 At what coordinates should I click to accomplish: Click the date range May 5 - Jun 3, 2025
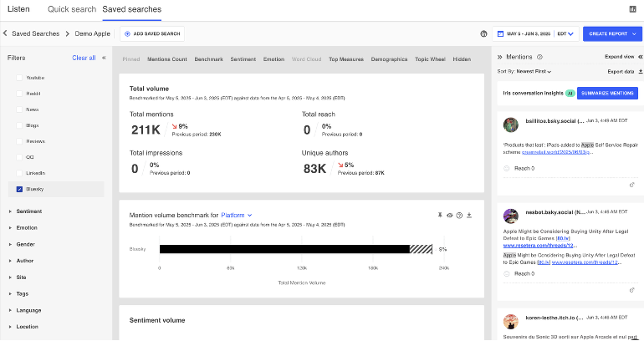[x=529, y=33]
